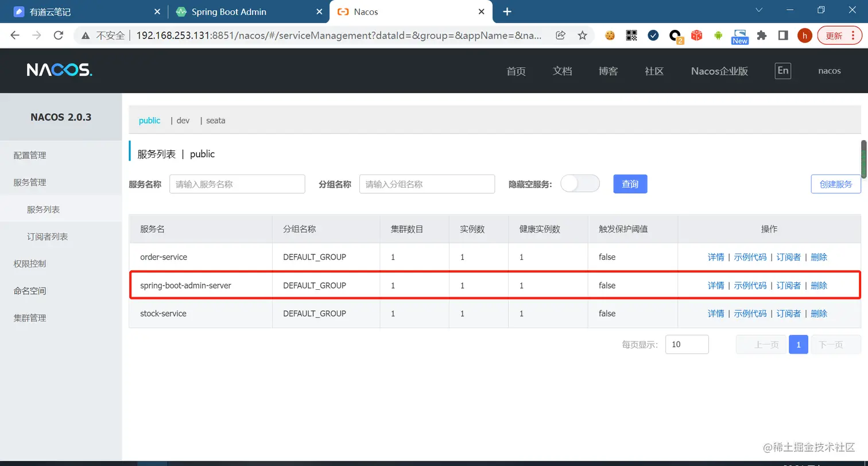This screenshot has width=868, height=466.
Task: Click 删除 for stock-service
Action: [819, 313]
